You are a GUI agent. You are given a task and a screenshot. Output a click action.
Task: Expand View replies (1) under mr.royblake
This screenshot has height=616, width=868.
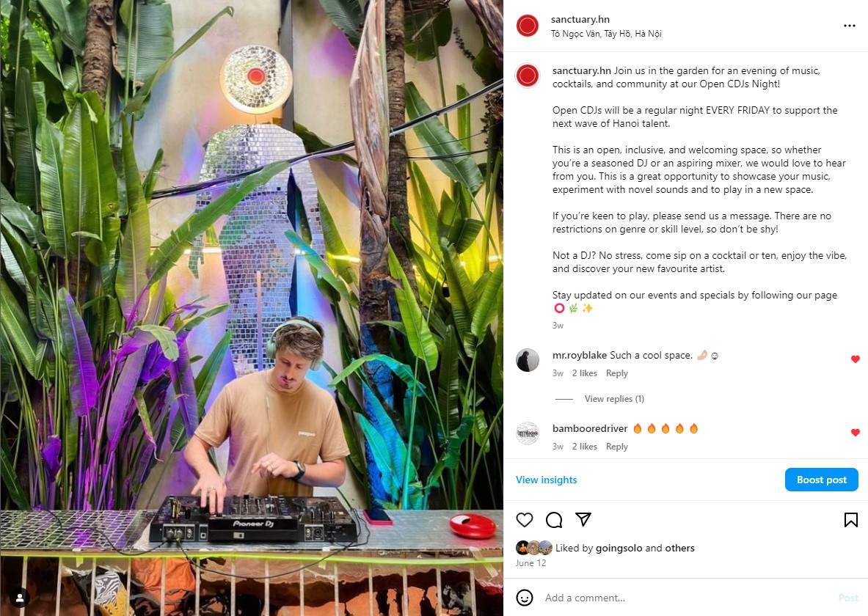(x=614, y=398)
